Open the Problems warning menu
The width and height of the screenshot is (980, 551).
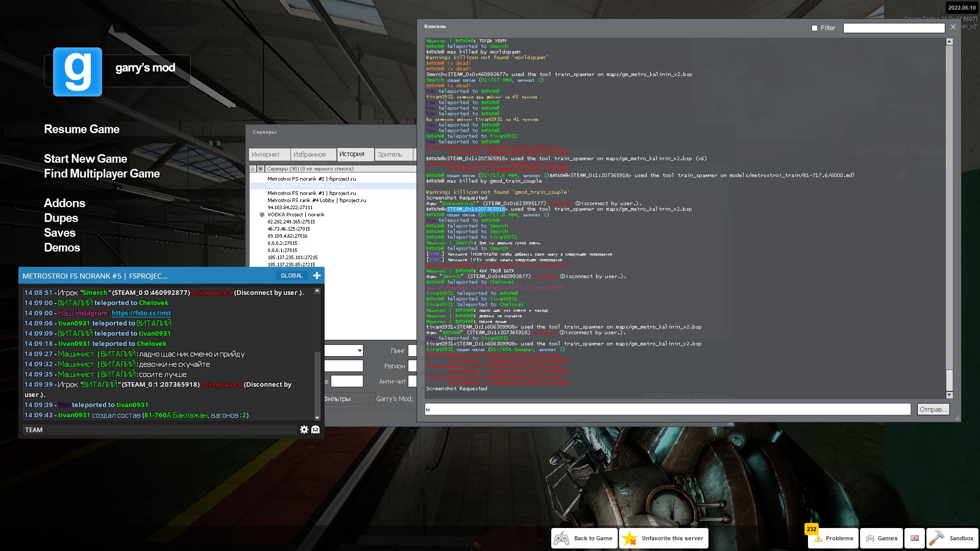834,538
